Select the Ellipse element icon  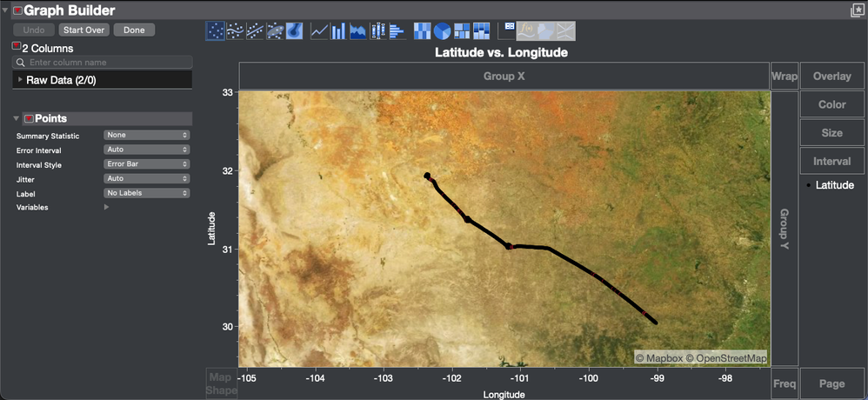click(x=275, y=31)
